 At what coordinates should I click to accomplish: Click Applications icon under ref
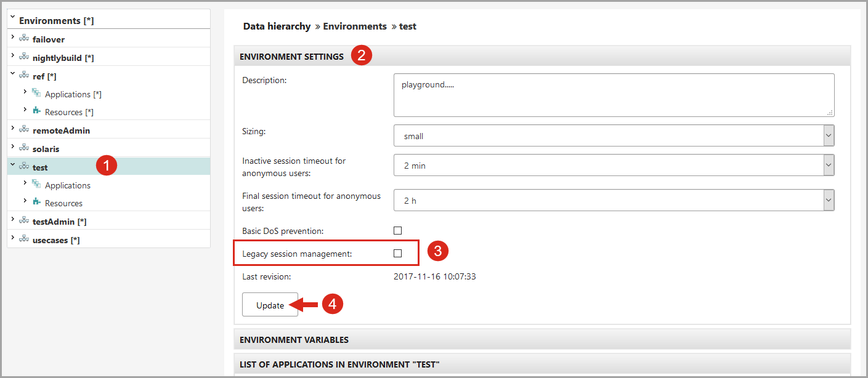pyautogui.click(x=36, y=94)
